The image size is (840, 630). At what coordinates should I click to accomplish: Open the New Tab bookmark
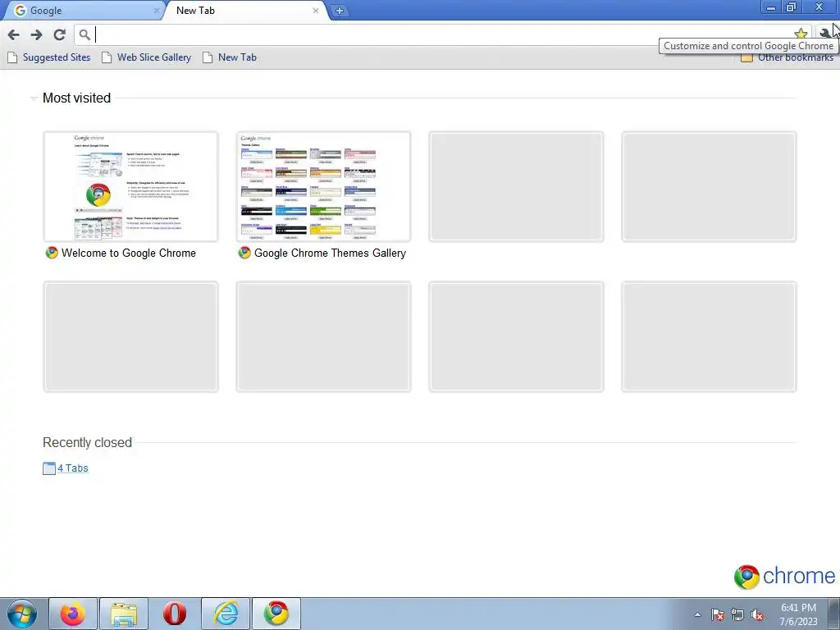(x=230, y=57)
